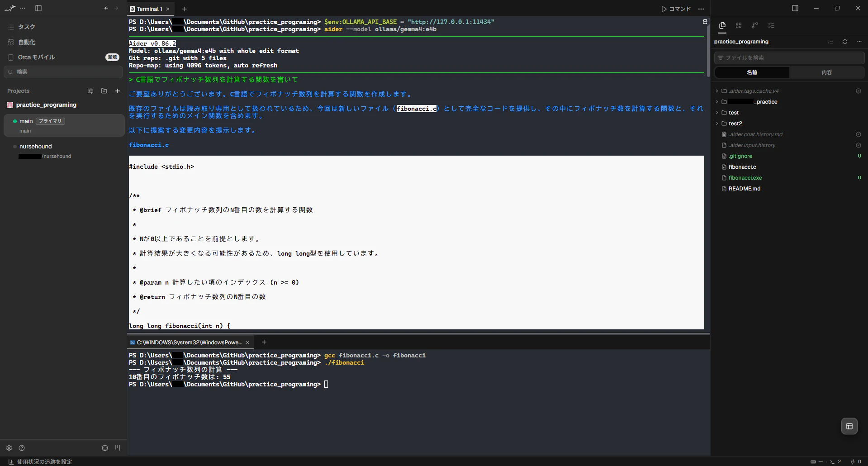Go back with the left arrow
The height and width of the screenshot is (466, 868).
pyautogui.click(x=106, y=8)
